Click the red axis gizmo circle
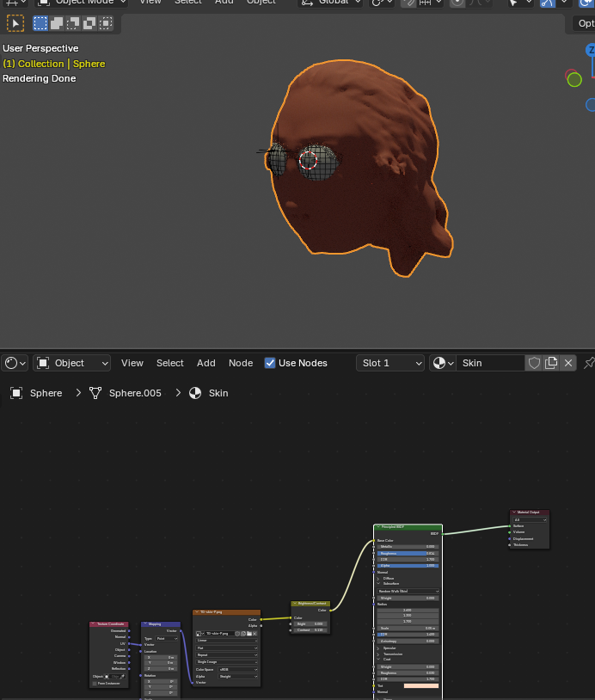This screenshot has width=595, height=700. tap(569, 73)
